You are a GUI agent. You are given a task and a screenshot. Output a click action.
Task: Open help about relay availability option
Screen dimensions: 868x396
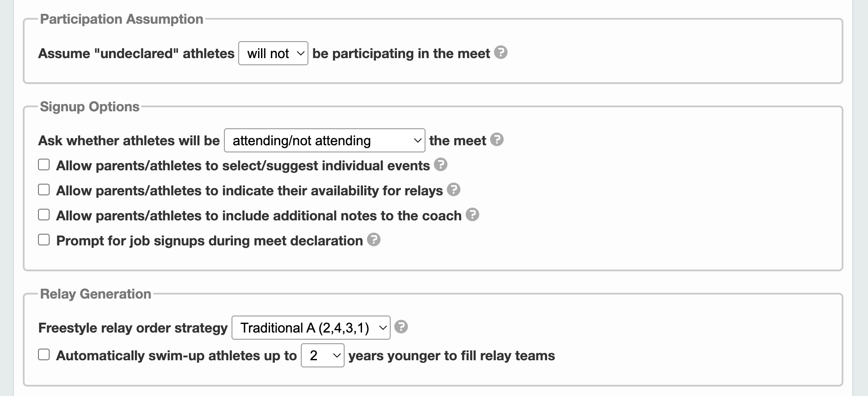click(x=453, y=190)
